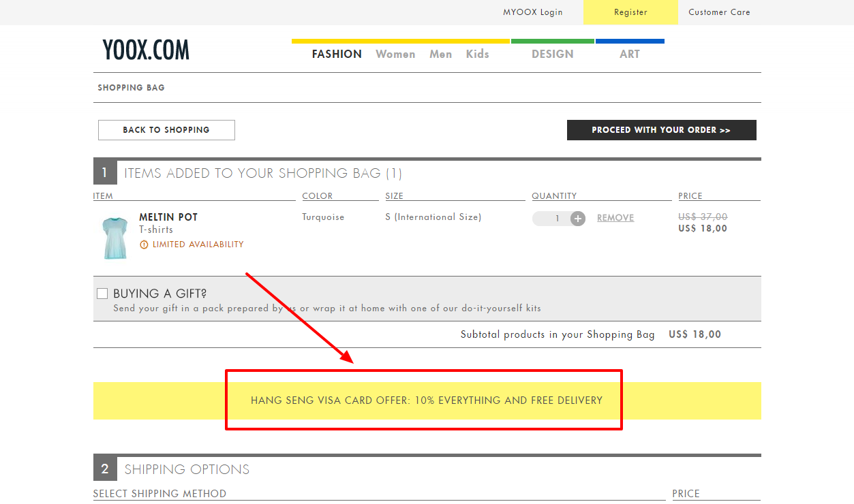Click the Shopping Bag breadcrumb text

tap(131, 88)
